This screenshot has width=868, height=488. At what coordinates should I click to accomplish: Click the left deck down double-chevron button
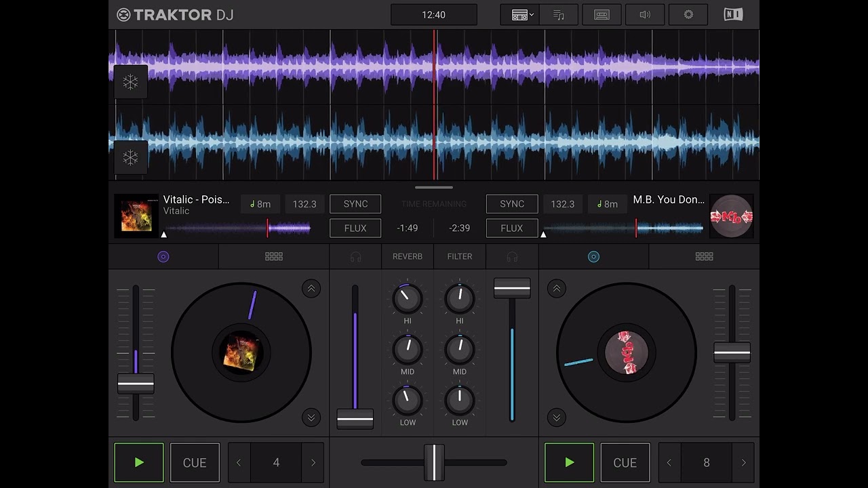tap(311, 417)
